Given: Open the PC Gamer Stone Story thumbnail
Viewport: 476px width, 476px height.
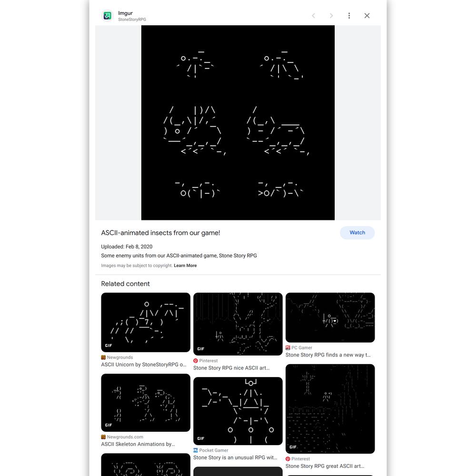Looking at the screenshot, I should click(330, 317).
